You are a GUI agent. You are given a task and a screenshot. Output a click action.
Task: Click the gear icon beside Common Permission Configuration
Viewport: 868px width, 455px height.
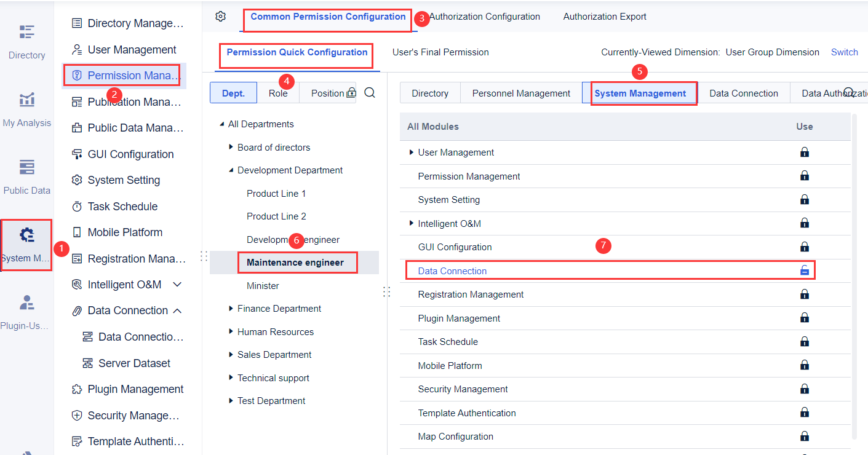click(x=221, y=17)
